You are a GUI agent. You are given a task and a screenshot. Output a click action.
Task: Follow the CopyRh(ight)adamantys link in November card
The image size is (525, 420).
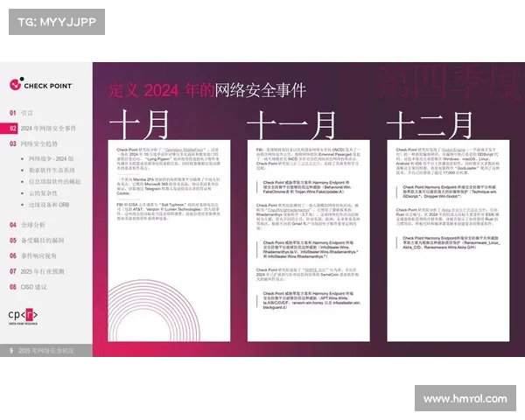[x=290, y=210]
